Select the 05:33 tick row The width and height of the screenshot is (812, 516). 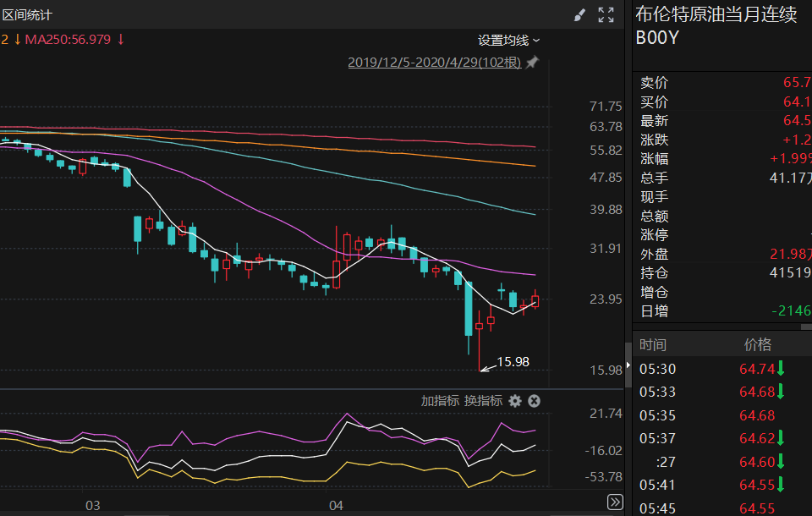pos(722,392)
